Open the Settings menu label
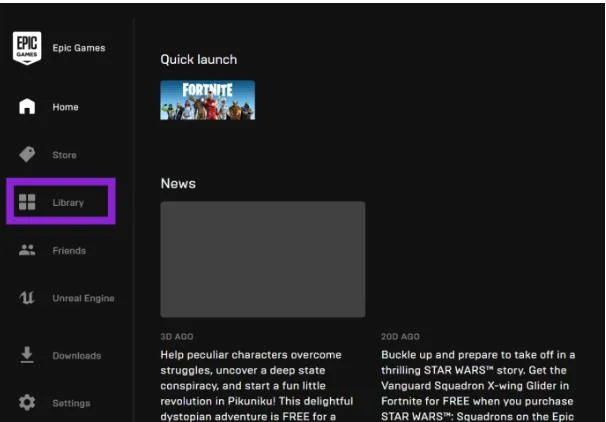The width and height of the screenshot is (606, 422). point(71,403)
